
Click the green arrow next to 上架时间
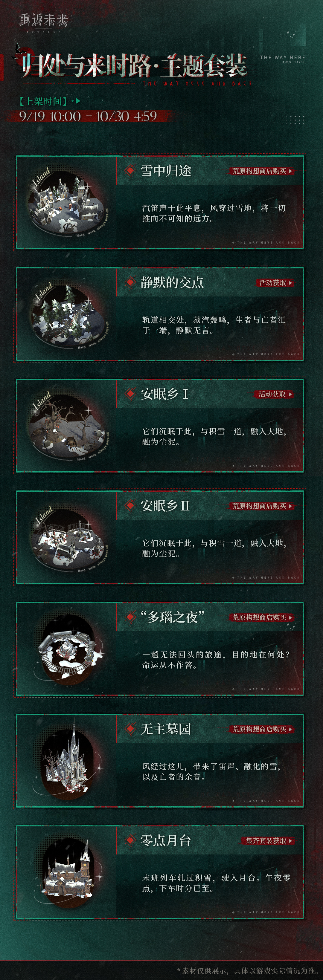[x=78, y=101]
